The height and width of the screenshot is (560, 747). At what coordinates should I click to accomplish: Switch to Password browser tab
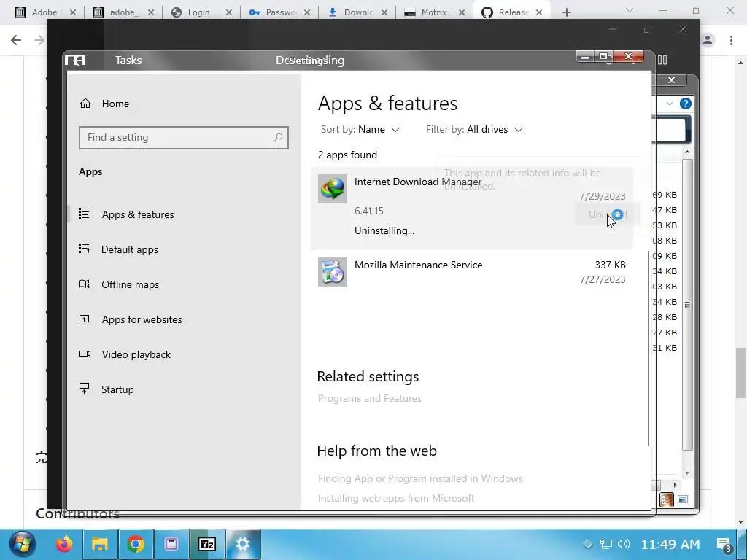281,12
